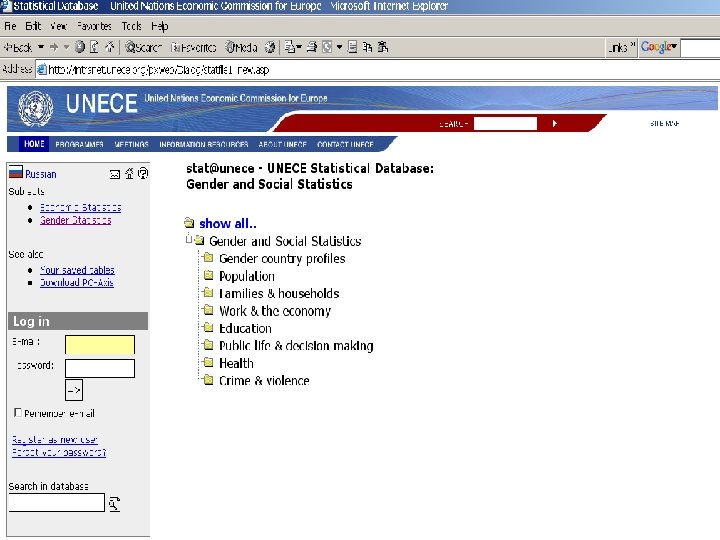Open the HOME tab in UNECE navigation

(34, 144)
